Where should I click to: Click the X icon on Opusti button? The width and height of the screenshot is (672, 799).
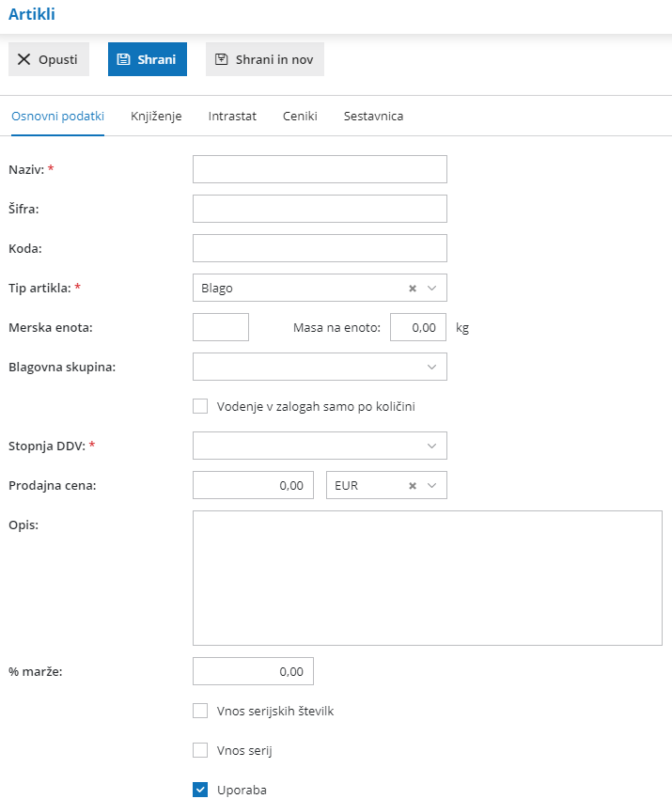pyautogui.click(x=23, y=59)
